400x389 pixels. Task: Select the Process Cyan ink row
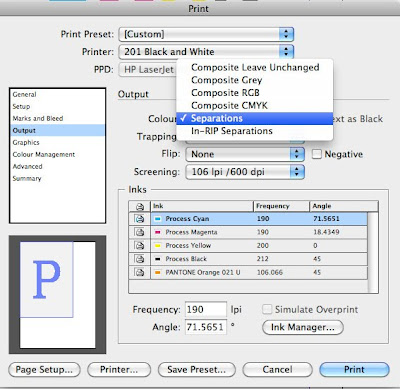click(248, 219)
